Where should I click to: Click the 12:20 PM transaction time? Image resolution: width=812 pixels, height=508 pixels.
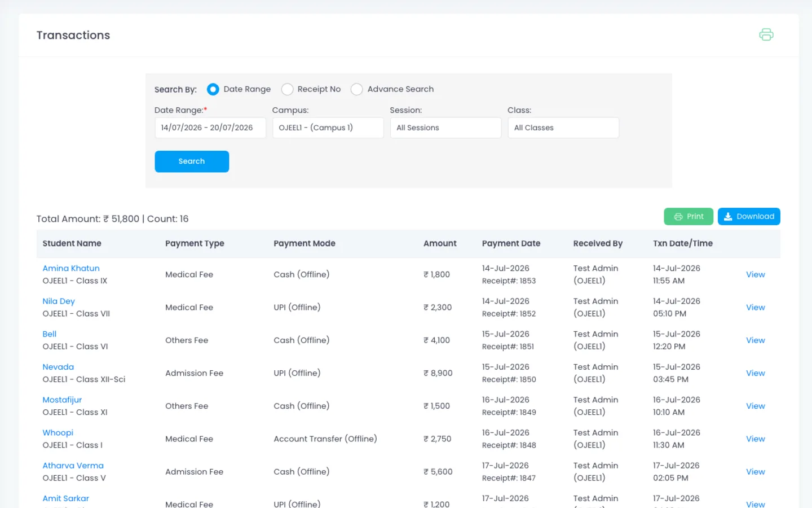669,347
